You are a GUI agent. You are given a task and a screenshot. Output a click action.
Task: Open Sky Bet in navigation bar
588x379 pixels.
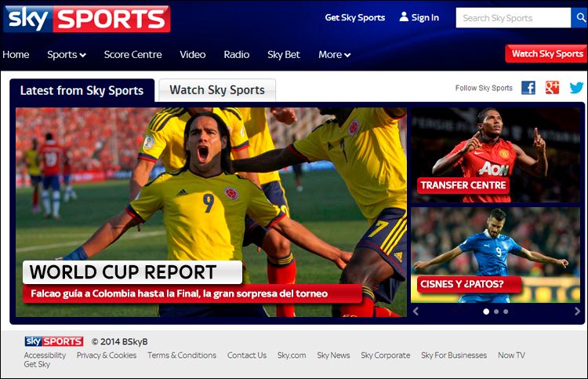point(284,55)
